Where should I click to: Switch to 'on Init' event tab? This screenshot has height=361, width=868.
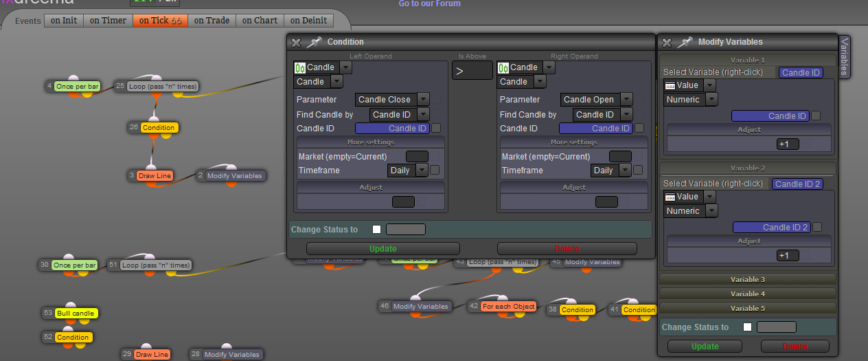coord(64,21)
